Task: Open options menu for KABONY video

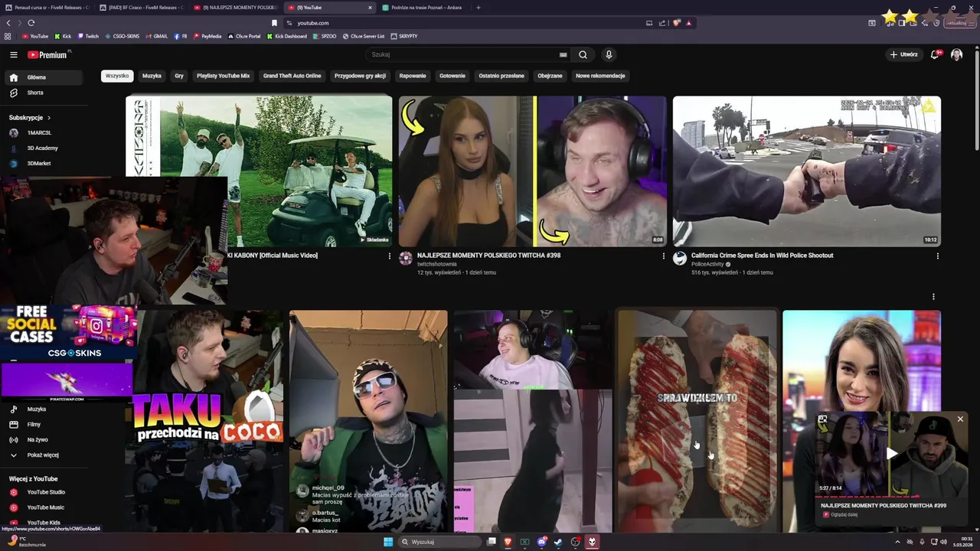Action: [x=389, y=256]
